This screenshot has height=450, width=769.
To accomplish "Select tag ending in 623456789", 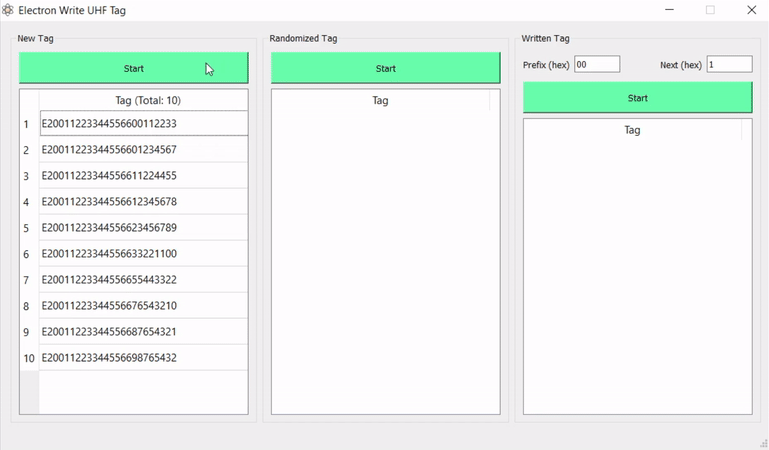I will click(143, 228).
